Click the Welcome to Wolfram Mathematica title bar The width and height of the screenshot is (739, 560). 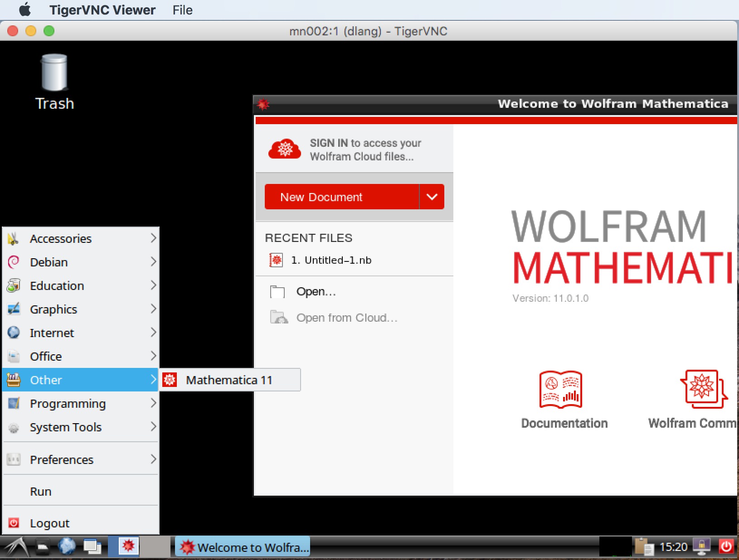(495, 104)
